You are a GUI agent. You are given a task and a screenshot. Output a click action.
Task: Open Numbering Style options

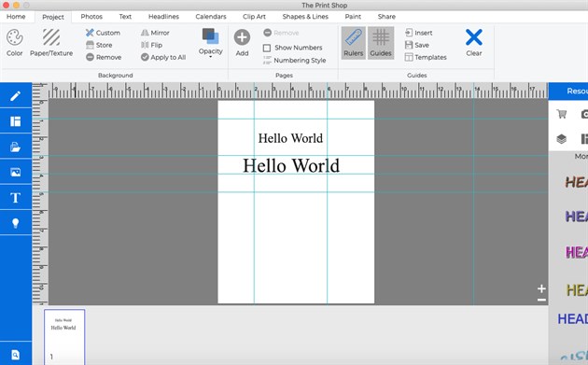[x=294, y=60]
